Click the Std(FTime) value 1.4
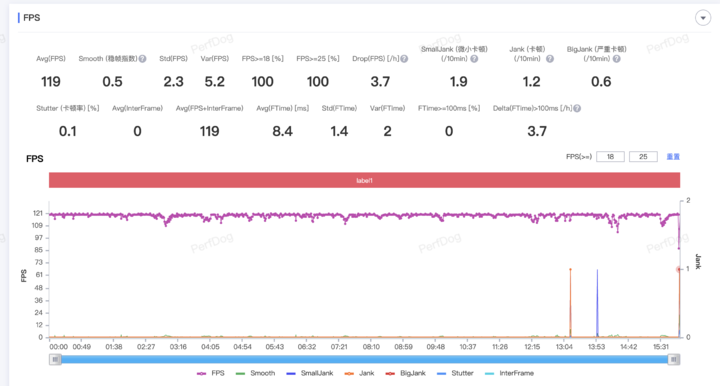 [339, 132]
